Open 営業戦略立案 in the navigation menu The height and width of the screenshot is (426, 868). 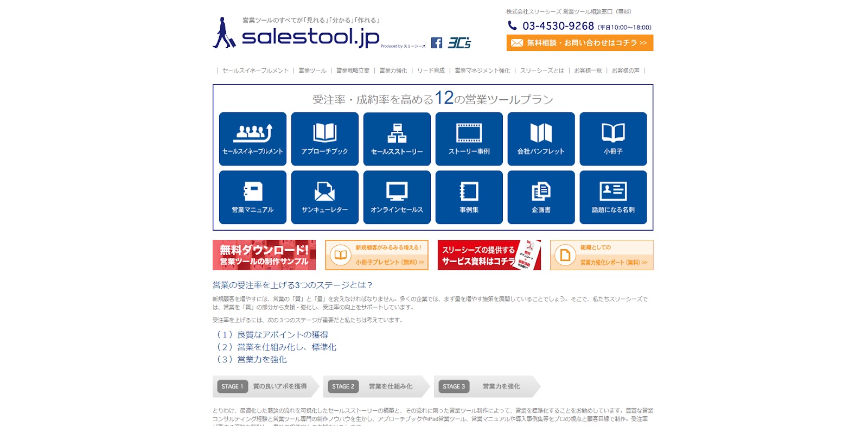tap(353, 71)
